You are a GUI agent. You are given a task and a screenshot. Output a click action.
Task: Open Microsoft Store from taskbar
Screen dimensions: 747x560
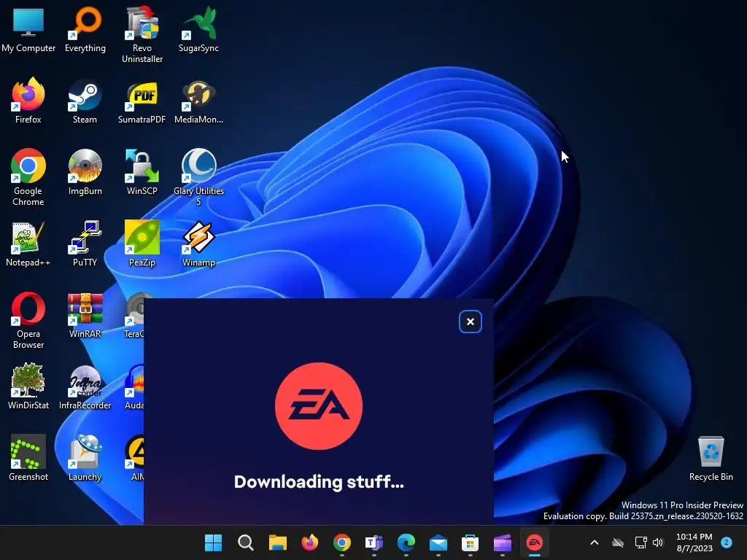pos(471,542)
